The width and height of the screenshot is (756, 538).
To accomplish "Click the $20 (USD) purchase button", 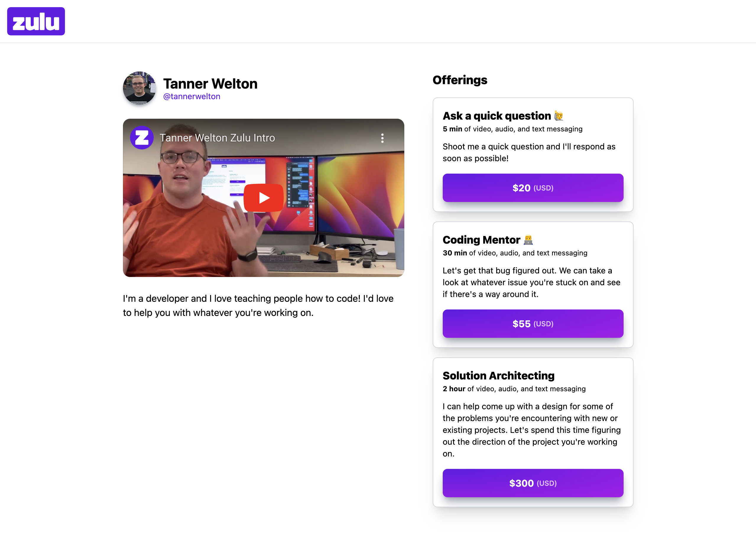I will tap(533, 188).
